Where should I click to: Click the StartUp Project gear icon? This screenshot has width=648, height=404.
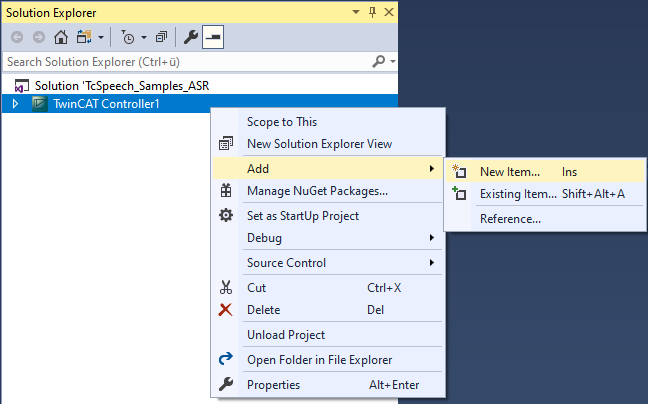226,215
